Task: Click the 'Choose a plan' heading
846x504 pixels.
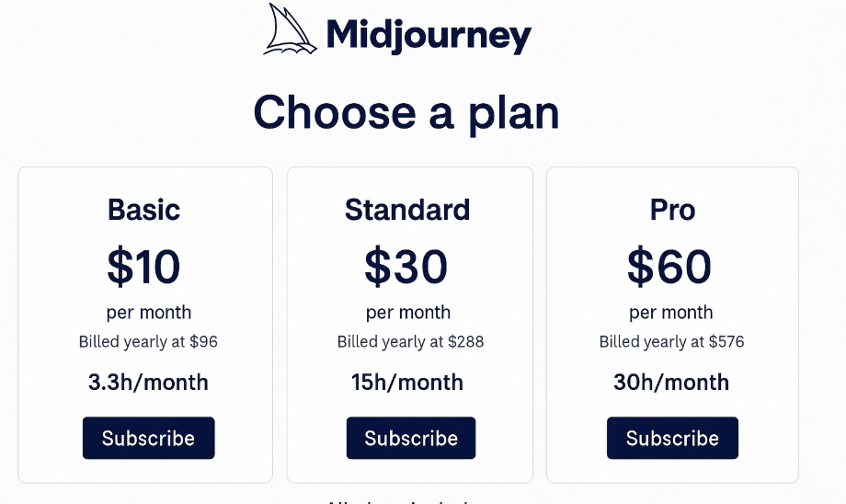Action: 406,113
